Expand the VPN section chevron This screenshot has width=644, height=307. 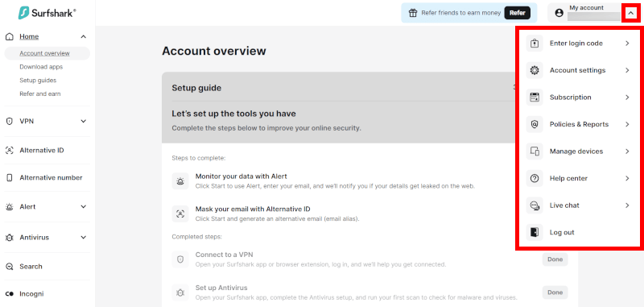84,121
